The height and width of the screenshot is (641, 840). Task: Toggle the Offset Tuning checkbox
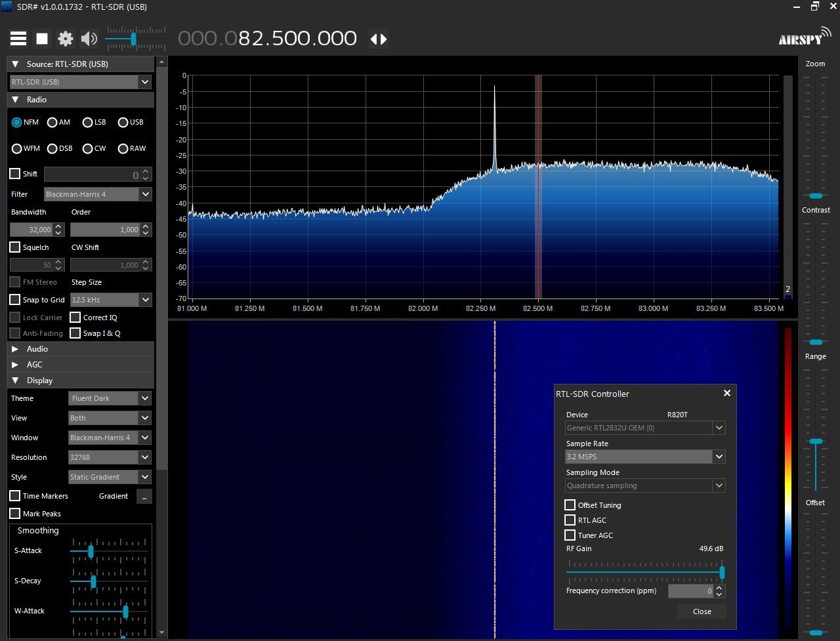click(570, 505)
